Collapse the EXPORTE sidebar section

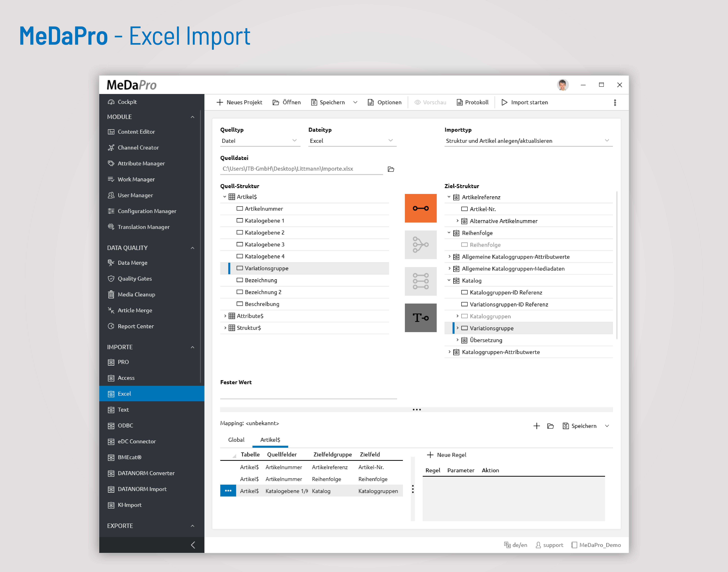click(x=193, y=526)
